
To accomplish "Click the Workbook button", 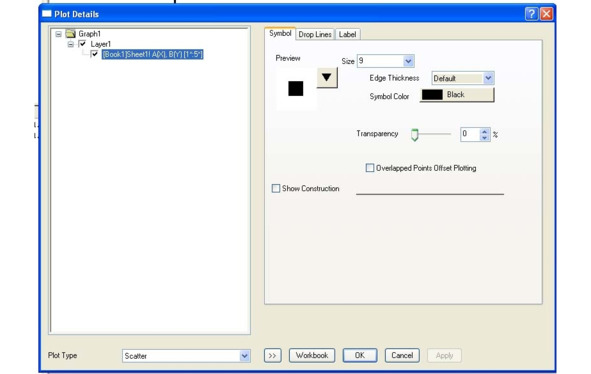I will coord(312,356).
